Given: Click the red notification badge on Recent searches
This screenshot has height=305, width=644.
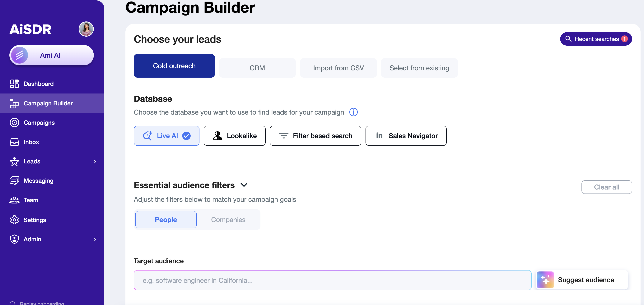Looking at the screenshot, I should click(624, 39).
